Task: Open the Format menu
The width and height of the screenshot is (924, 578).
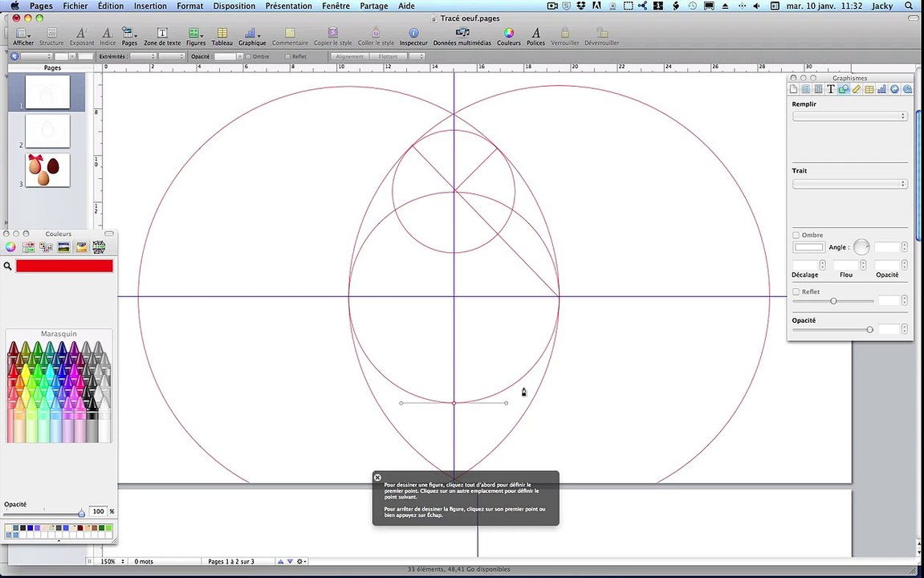Action: pyautogui.click(x=189, y=6)
